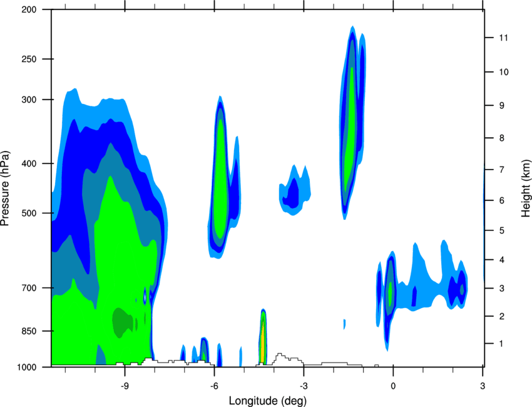Screen dimensions: 532x407
Task: Click the 300 pressure axis label
Action: (x=29, y=100)
